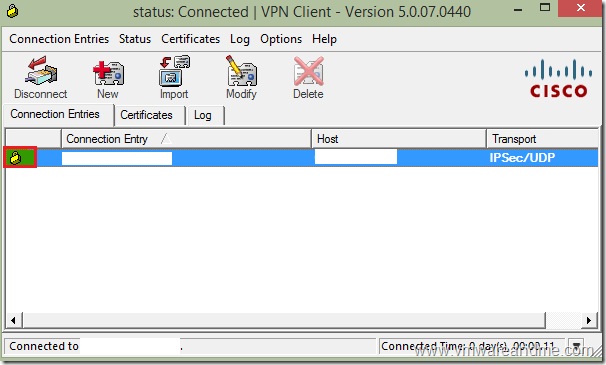Click the scroll left arrow of the horizontal scrollbar
This screenshot has width=606, height=365.
coord(14,320)
